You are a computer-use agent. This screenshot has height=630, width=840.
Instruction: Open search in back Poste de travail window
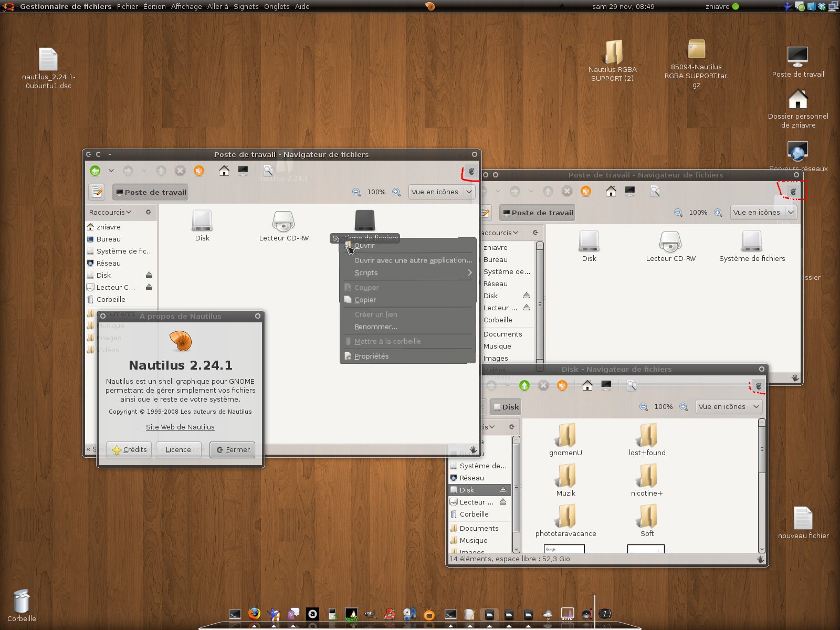pos(655,191)
